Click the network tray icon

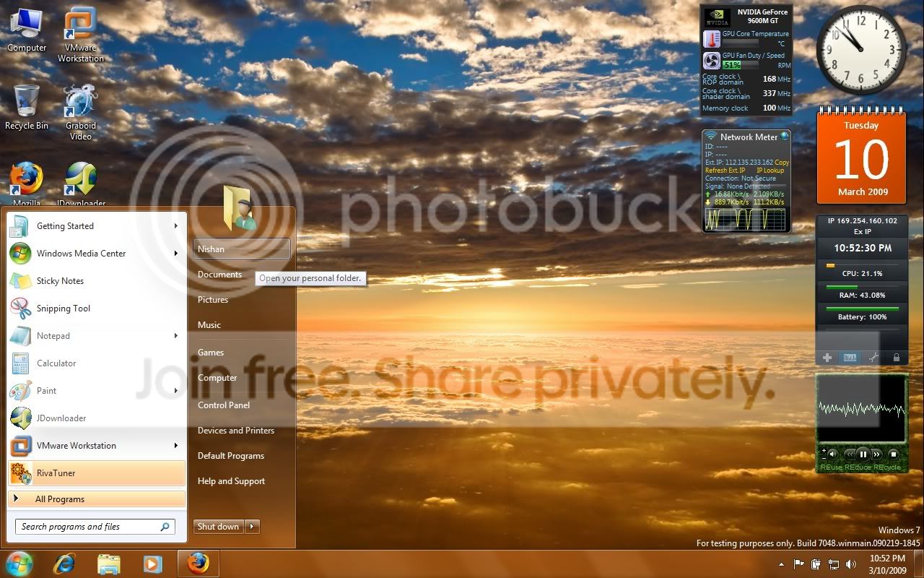(834, 564)
